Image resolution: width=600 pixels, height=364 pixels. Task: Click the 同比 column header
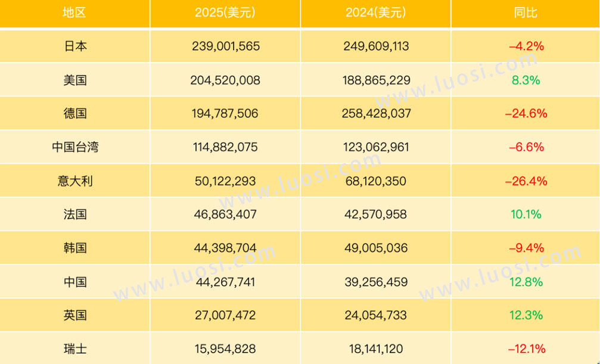(x=525, y=13)
